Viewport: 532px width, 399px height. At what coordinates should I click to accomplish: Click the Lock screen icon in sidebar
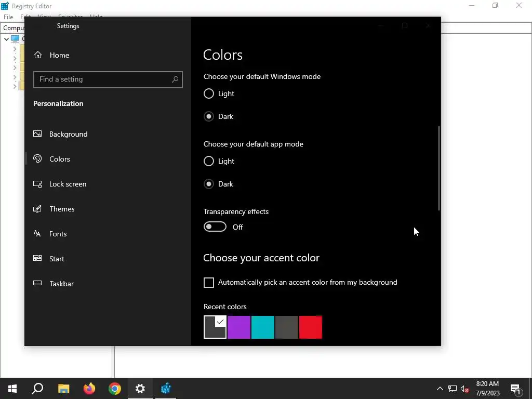click(37, 184)
